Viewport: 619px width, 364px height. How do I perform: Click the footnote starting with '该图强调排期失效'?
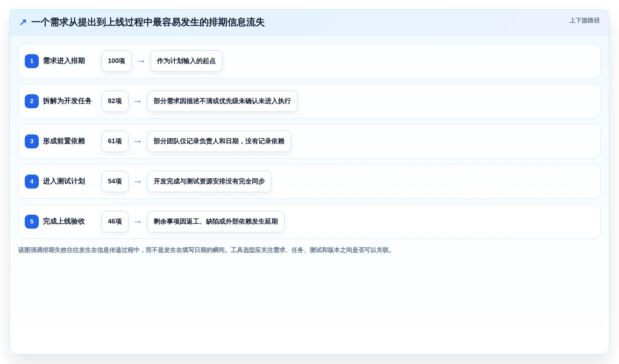206,250
